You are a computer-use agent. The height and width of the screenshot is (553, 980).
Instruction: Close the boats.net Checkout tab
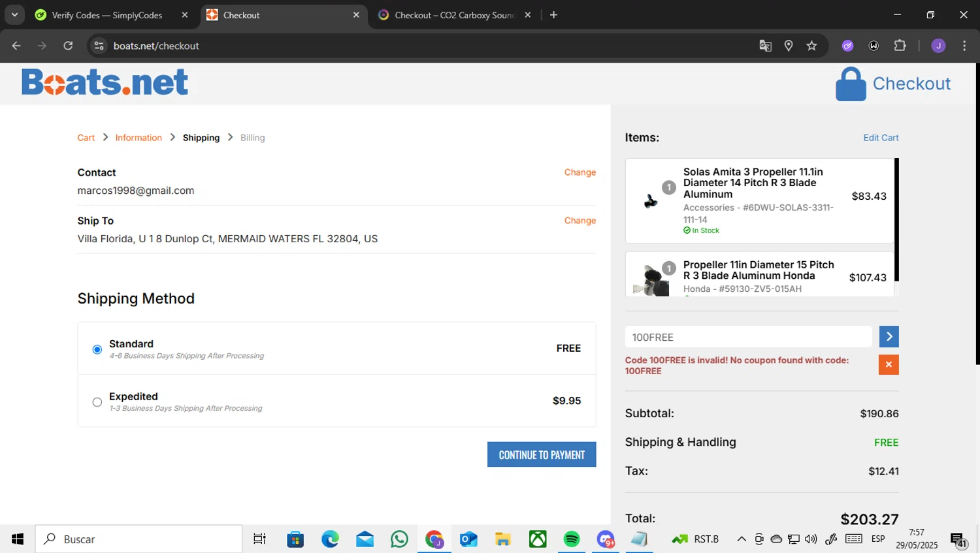point(356,15)
